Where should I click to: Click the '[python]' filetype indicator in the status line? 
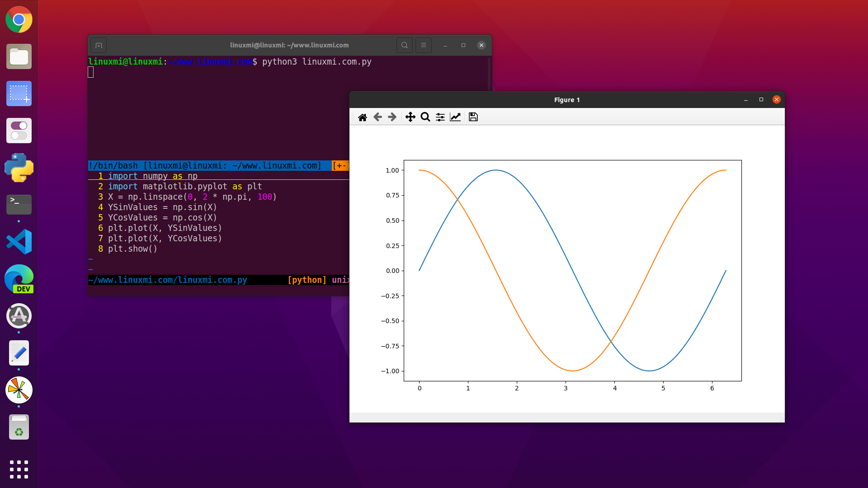point(307,280)
